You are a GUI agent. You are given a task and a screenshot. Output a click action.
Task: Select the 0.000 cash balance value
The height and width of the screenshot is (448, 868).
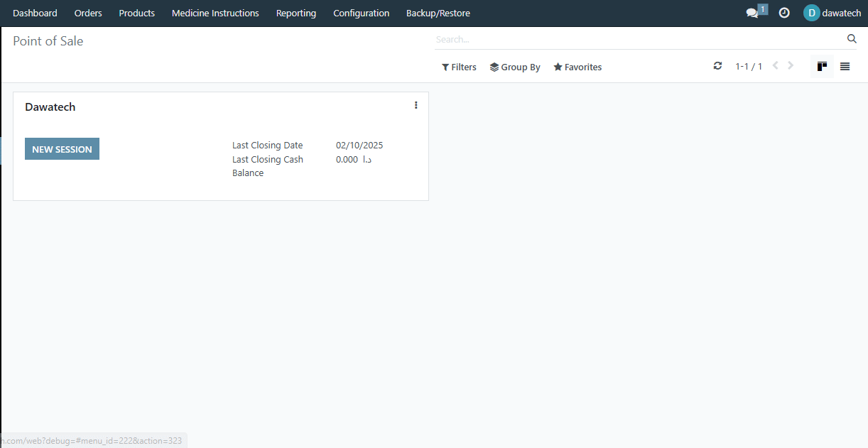[x=354, y=160]
